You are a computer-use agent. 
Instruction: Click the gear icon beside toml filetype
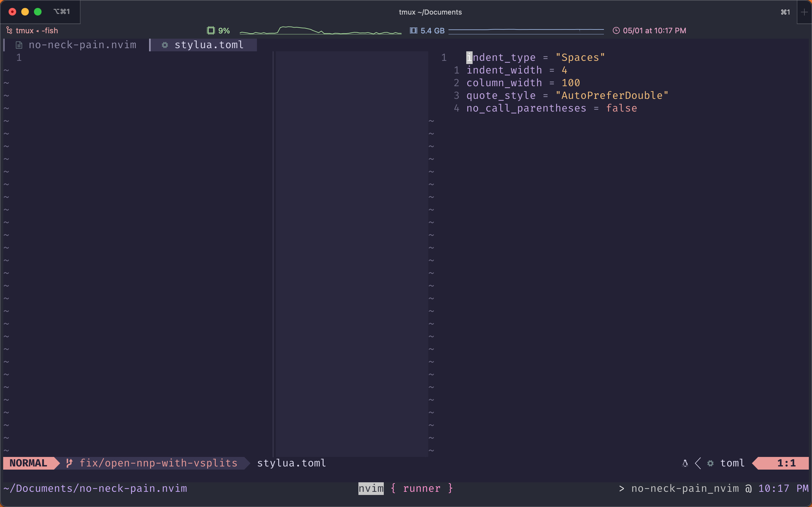coord(710,463)
